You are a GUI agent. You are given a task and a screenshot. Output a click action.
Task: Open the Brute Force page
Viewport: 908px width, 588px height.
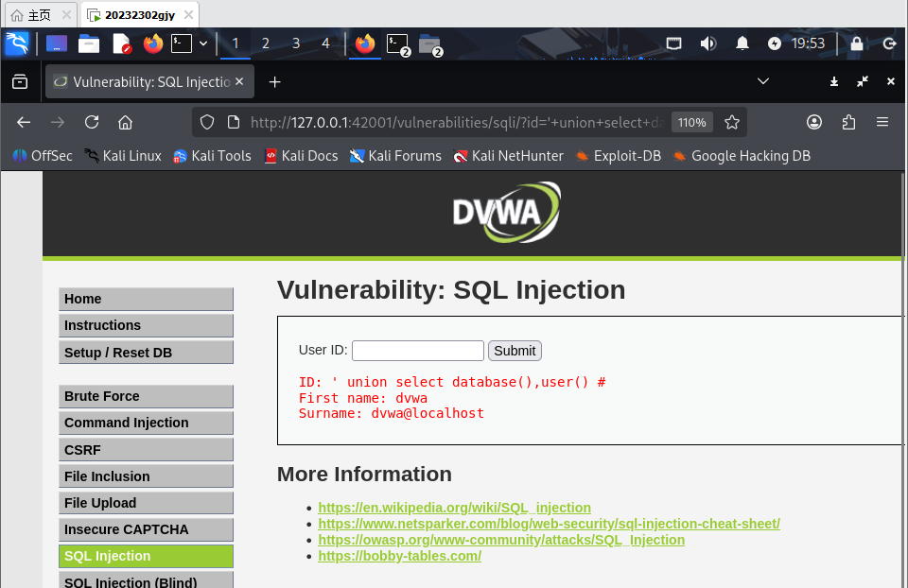tap(146, 396)
